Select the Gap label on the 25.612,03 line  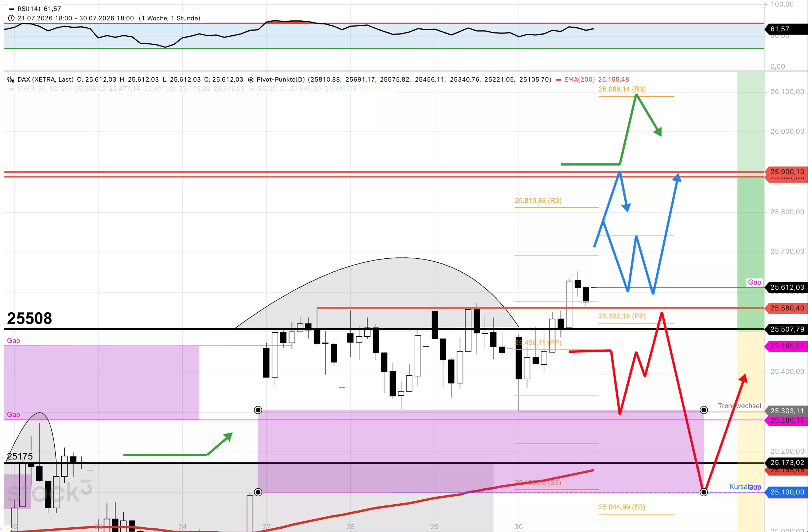point(754,282)
